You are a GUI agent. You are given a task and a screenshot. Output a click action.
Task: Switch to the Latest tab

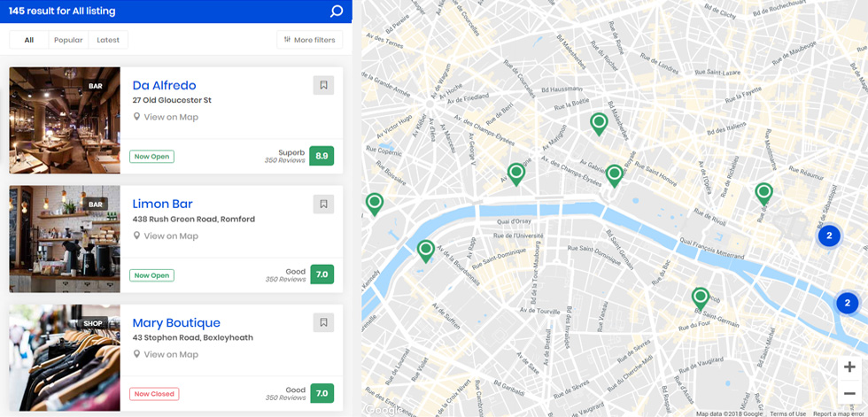(x=108, y=40)
